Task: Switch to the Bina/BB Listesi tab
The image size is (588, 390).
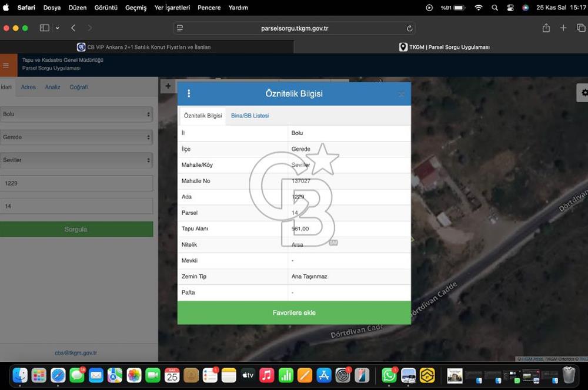Action: tap(250, 116)
